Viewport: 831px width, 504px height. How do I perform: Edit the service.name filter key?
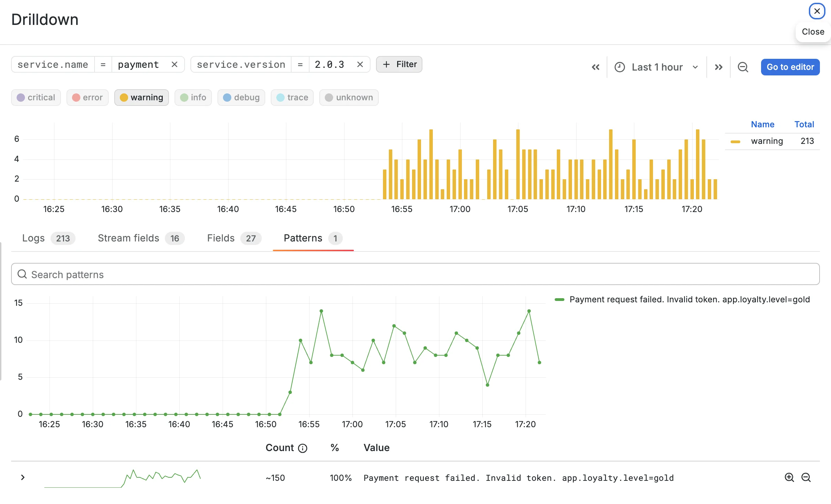point(53,65)
